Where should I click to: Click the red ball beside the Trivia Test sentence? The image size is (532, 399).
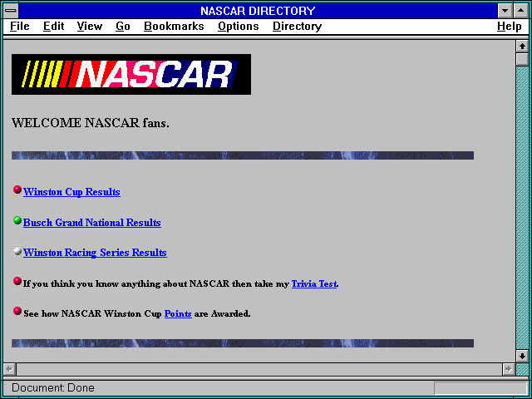17,281
